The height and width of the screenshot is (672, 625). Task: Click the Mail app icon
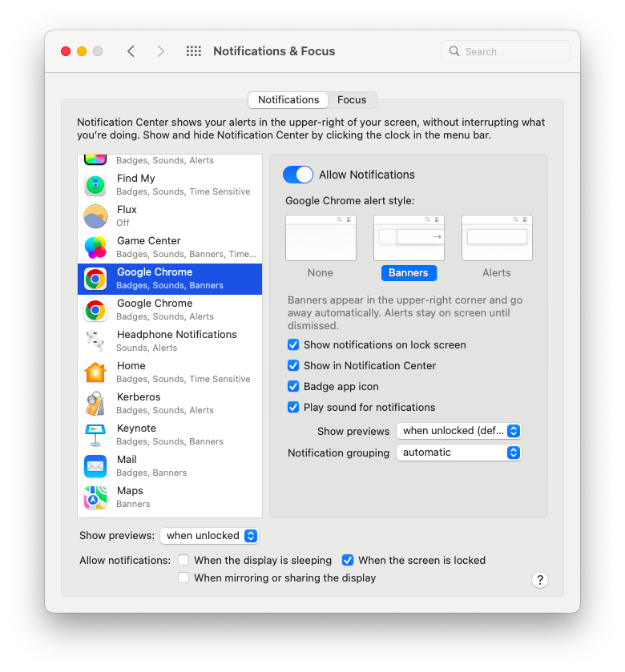95,466
